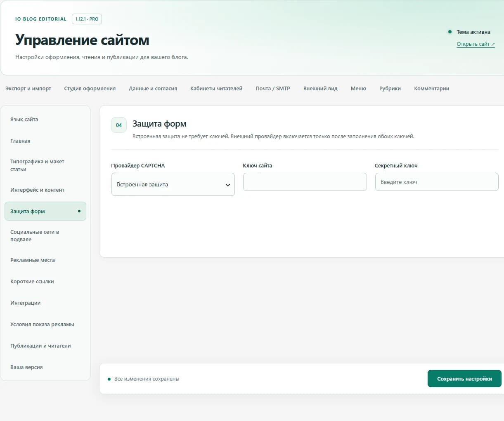Go to Рекламные места section
Viewport: 504px width, 421px height.
(45, 260)
